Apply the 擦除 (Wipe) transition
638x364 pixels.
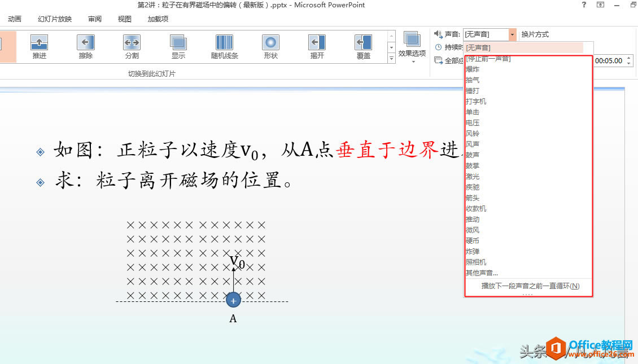85,47
